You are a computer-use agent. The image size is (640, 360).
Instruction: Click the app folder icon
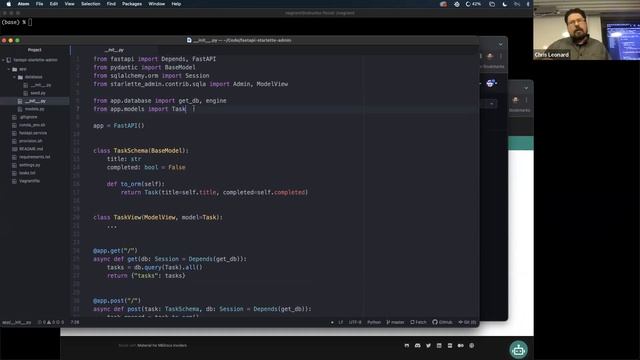coord(15,69)
